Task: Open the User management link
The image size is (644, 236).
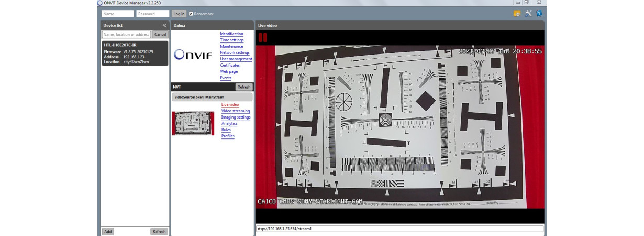Action: coord(236,59)
